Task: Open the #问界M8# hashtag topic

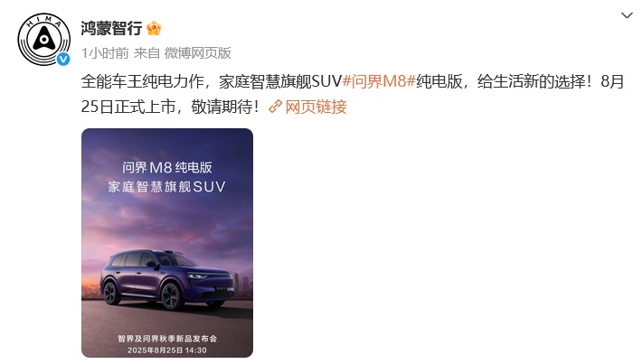Action: coord(379,81)
